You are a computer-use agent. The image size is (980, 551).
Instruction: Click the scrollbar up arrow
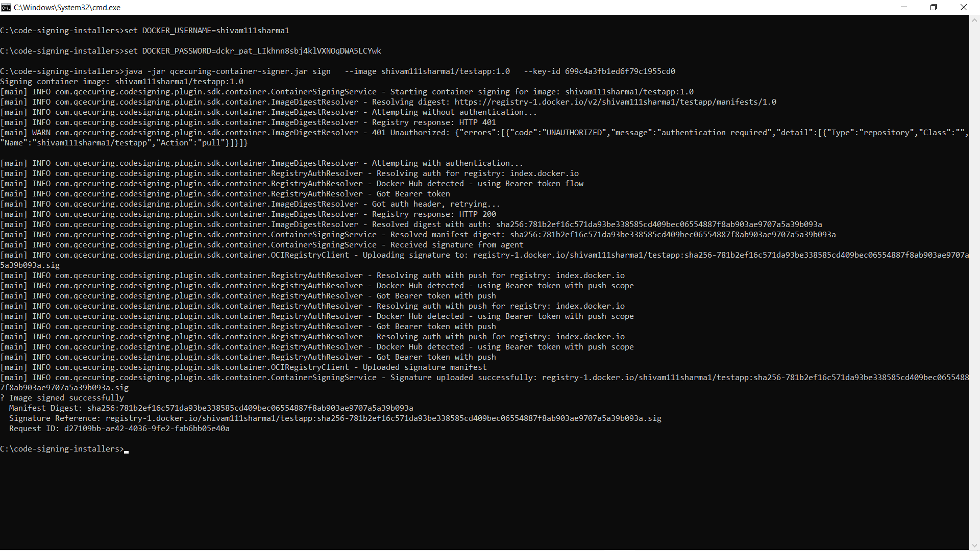tap(974, 20)
